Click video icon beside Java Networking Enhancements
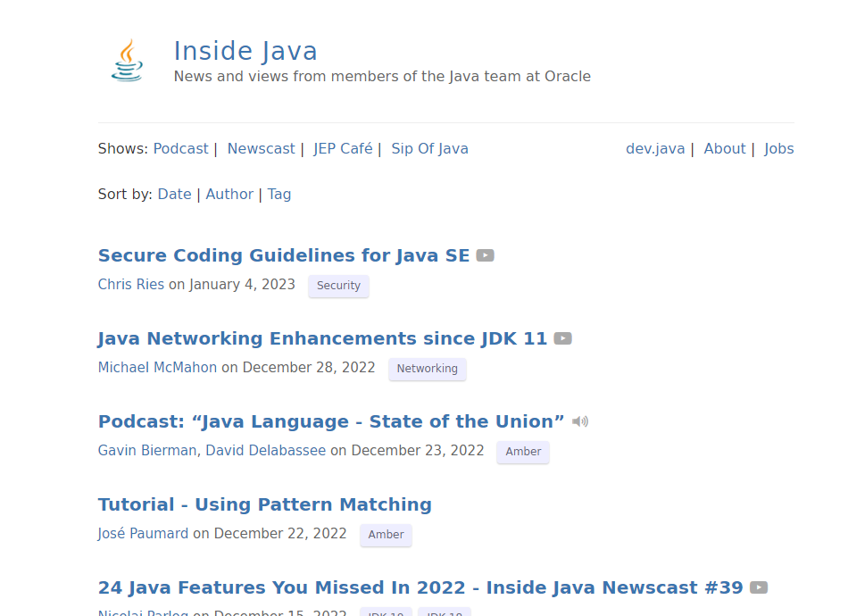The width and height of the screenshot is (848, 616). (563, 338)
